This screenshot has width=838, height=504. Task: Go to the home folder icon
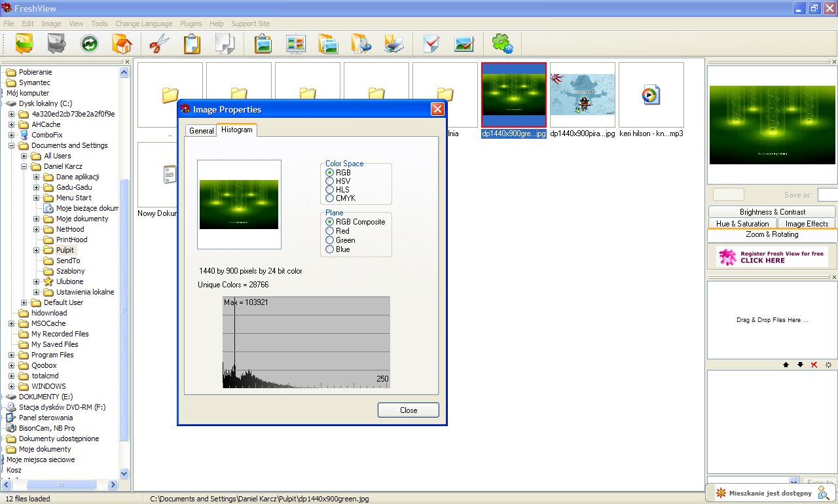[121, 44]
